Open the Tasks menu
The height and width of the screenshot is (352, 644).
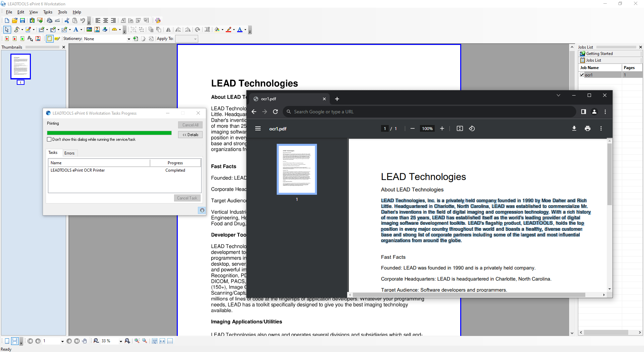pos(48,12)
